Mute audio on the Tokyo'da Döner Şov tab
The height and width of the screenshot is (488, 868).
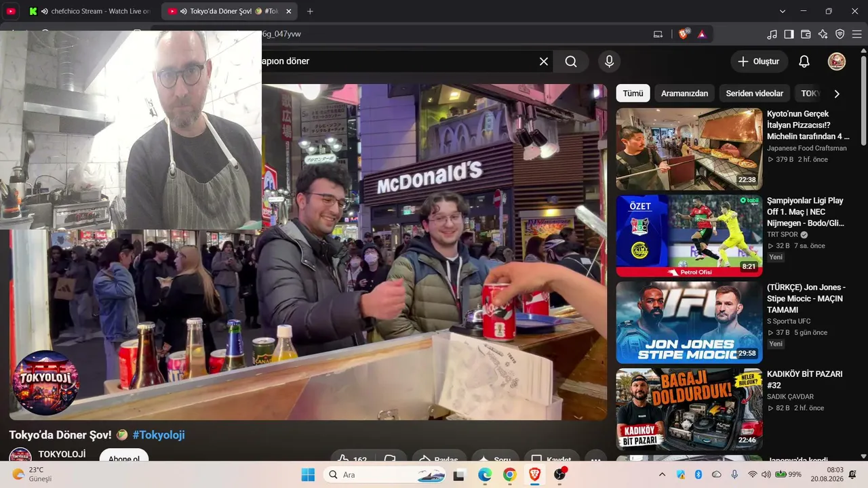[x=183, y=12]
